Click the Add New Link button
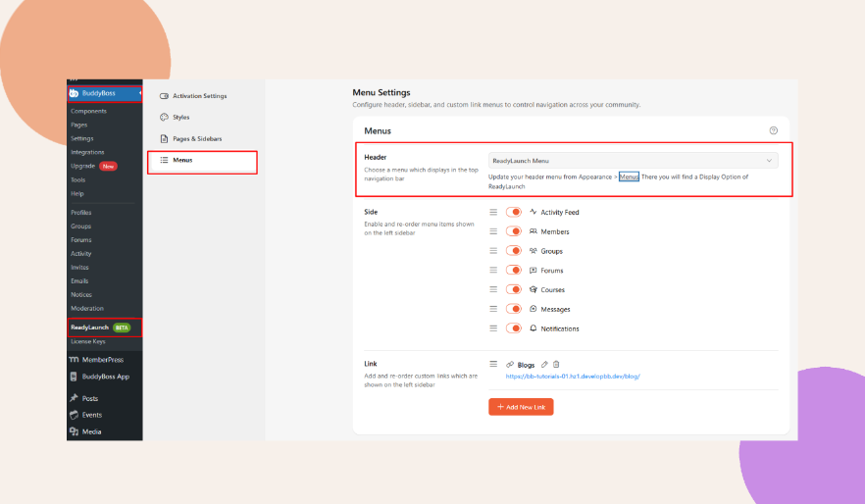This screenshot has height=504, width=865. click(x=521, y=406)
